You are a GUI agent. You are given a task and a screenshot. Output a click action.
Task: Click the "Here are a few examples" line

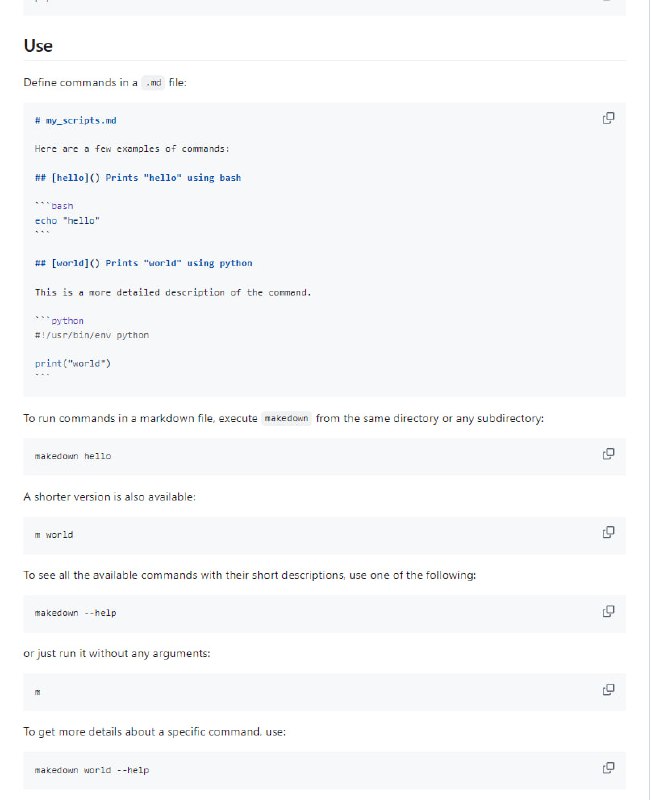point(132,149)
